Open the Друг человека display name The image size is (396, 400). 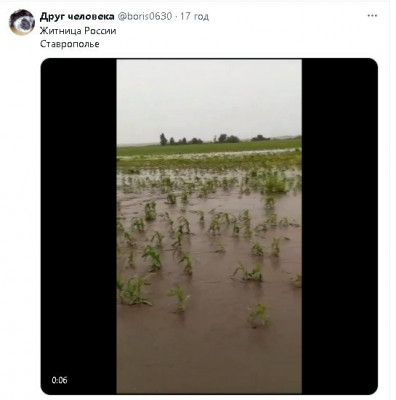pyautogui.click(x=77, y=16)
